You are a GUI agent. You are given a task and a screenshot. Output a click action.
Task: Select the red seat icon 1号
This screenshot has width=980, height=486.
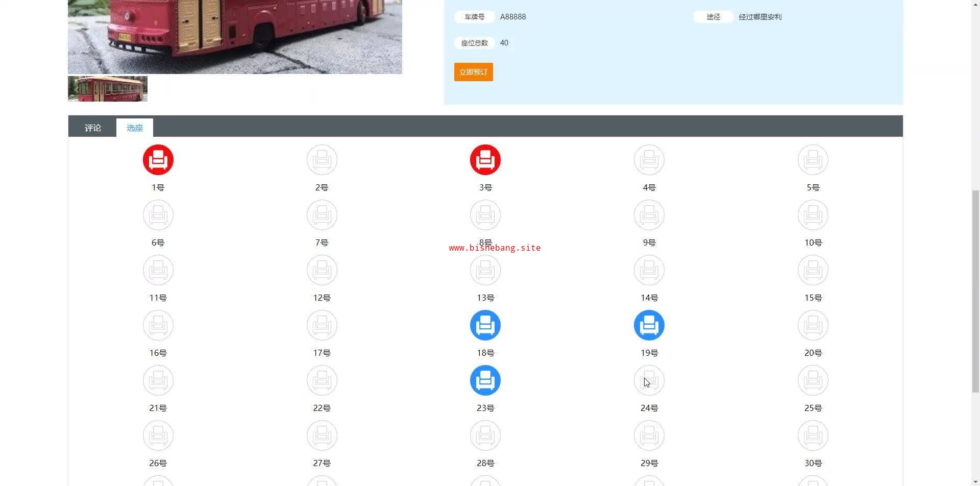click(158, 160)
